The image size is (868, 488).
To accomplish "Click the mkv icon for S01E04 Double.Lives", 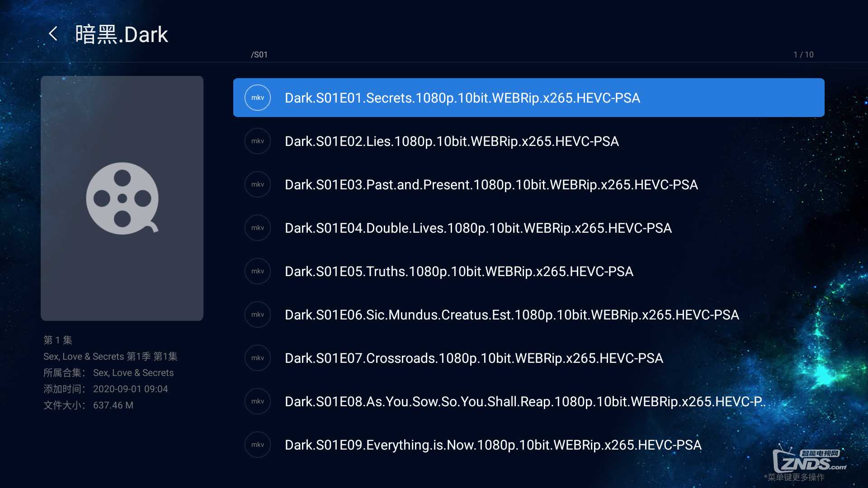I will [258, 228].
